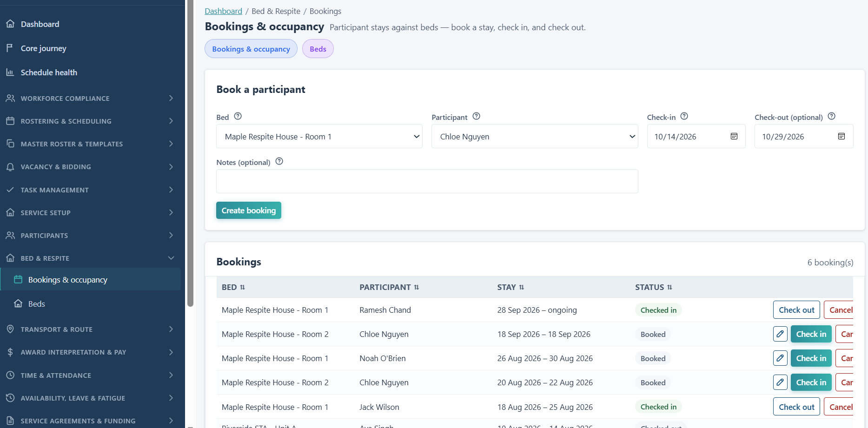868x428 pixels.
Task: Check in Noah O'Brien
Action: tap(811, 358)
